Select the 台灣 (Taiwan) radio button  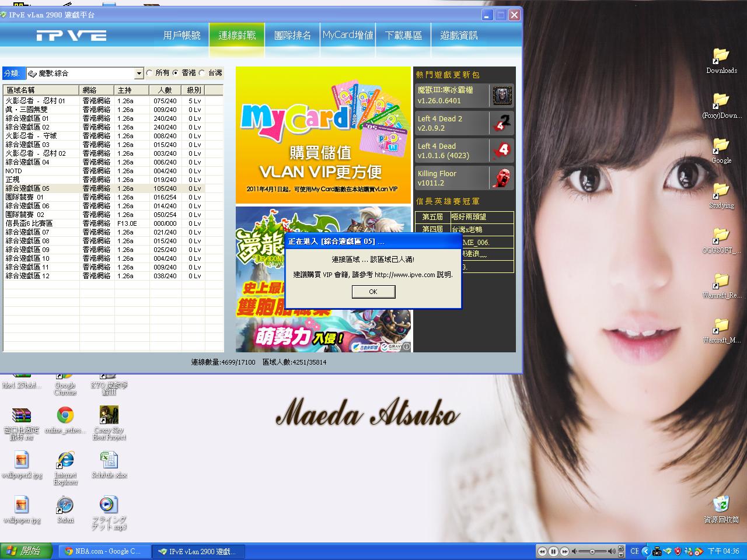[x=202, y=73]
